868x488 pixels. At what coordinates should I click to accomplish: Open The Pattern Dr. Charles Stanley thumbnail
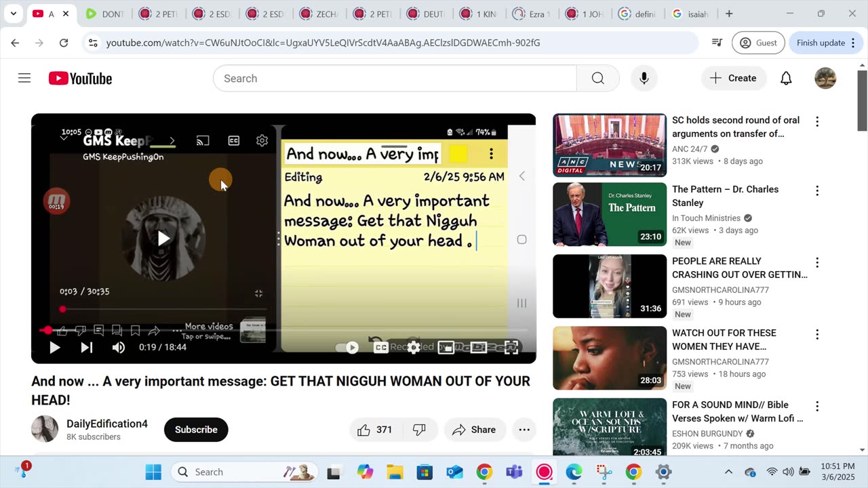610,214
